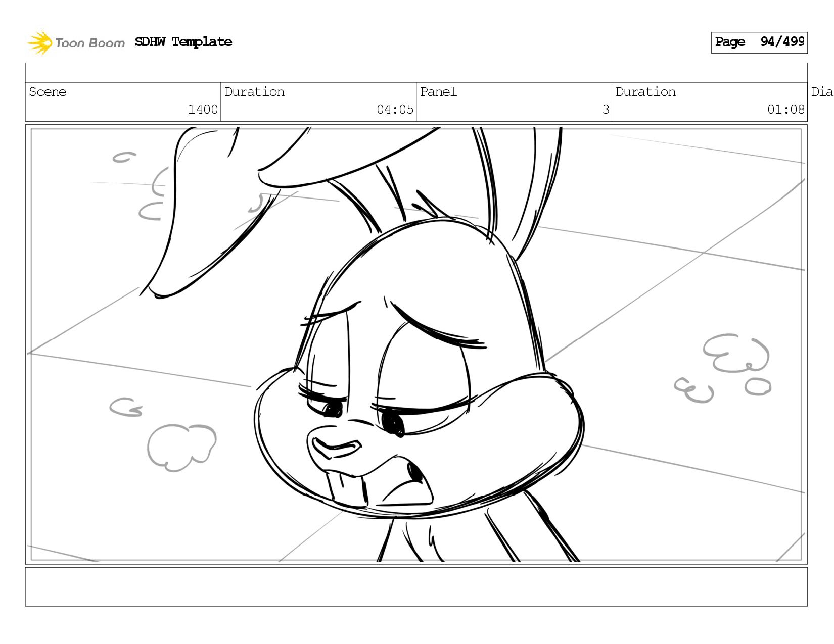The height and width of the screenshot is (644, 834).
Task: Click the Panel label
Action: pyautogui.click(x=438, y=92)
